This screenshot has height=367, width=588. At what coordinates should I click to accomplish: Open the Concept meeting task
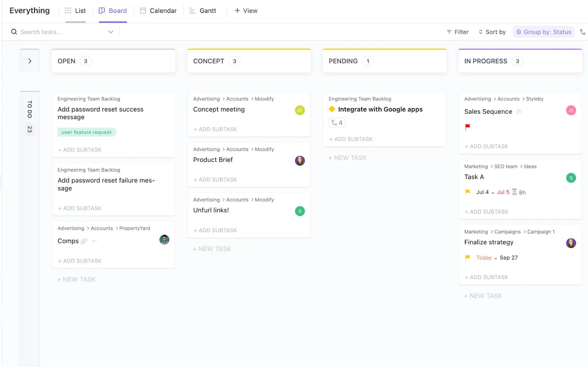(x=219, y=109)
